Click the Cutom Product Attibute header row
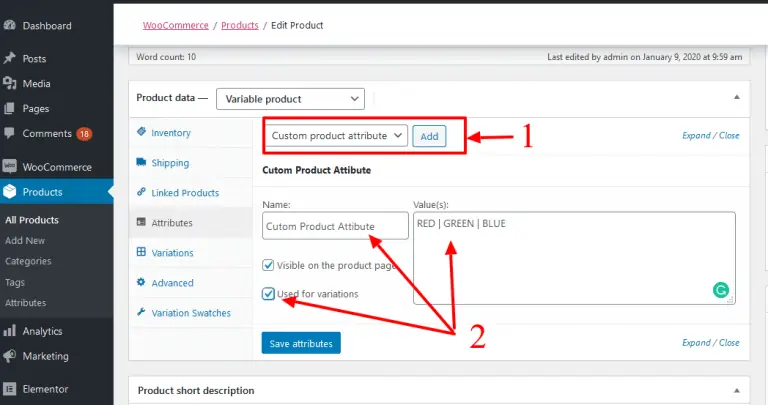This screenshot has height=405, width=768. point(501,170)
